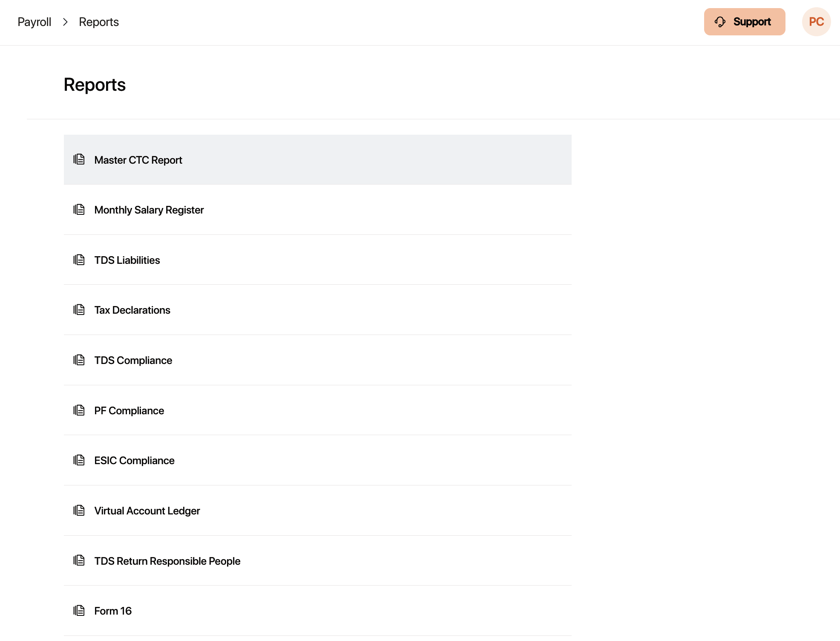Open the Virtual Account Ledger report
The width and height of the screenshot is (840, 641).
point(147,511)
